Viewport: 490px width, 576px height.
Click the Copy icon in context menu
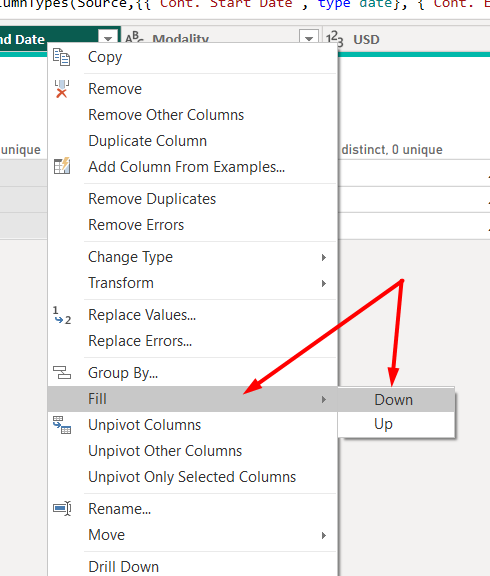61,57
